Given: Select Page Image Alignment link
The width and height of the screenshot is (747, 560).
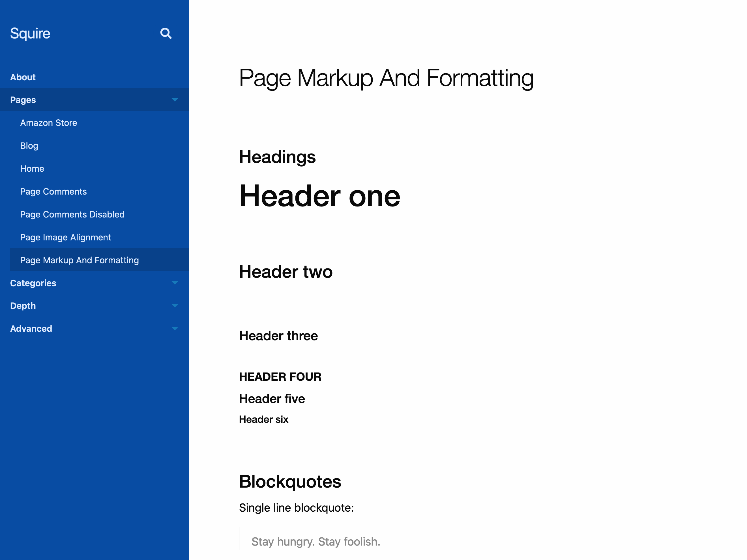Looking at the screenshot, I should (66, 238).
